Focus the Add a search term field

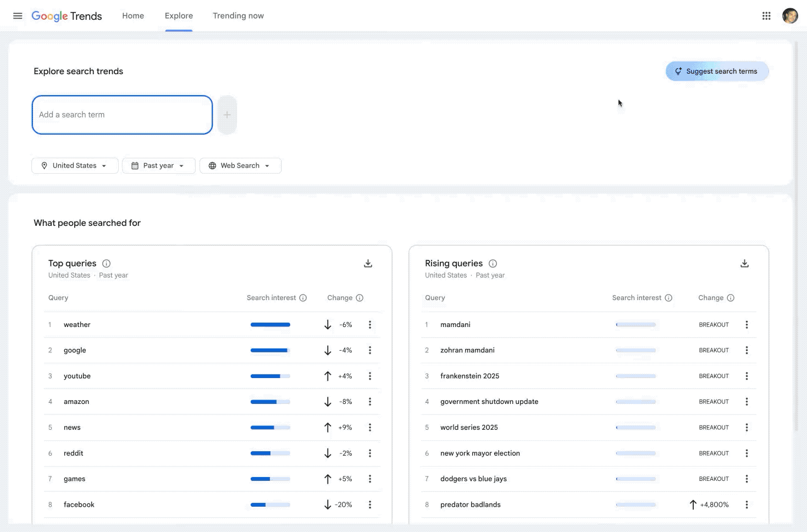click(122, 115)
